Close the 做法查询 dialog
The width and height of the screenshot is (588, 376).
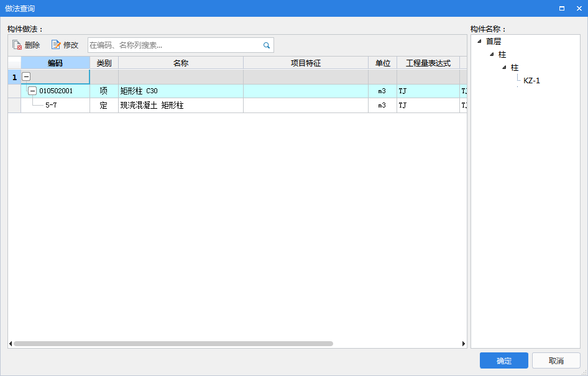pos(577,9)
